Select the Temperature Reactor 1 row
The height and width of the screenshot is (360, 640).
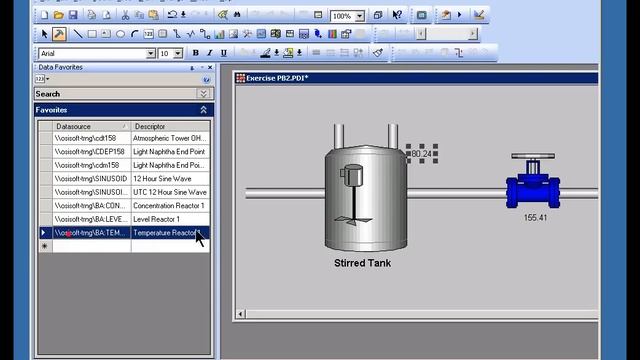[124, 233]
